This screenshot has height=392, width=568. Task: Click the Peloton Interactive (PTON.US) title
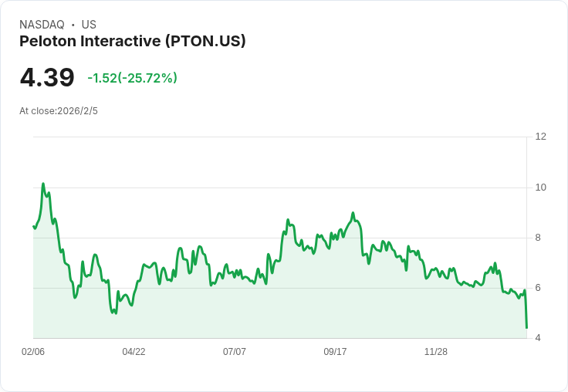133,41
